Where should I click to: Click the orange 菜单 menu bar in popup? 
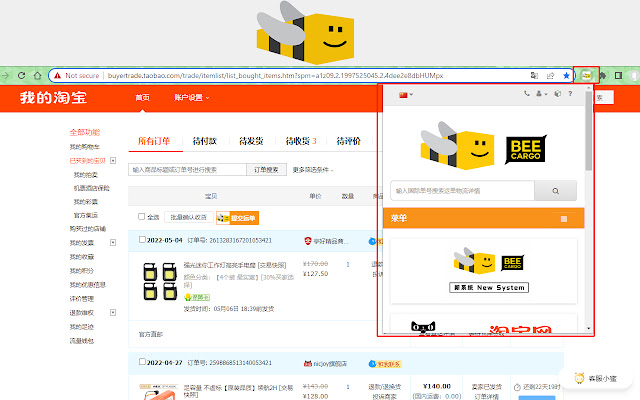[484, 218]
